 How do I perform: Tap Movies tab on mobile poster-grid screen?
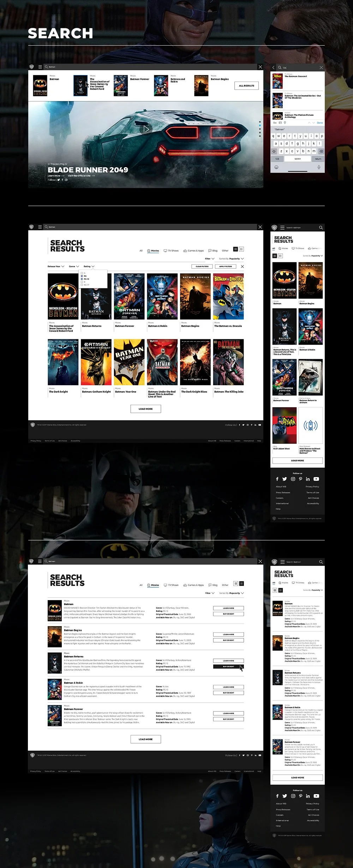[x=283, y=248]
